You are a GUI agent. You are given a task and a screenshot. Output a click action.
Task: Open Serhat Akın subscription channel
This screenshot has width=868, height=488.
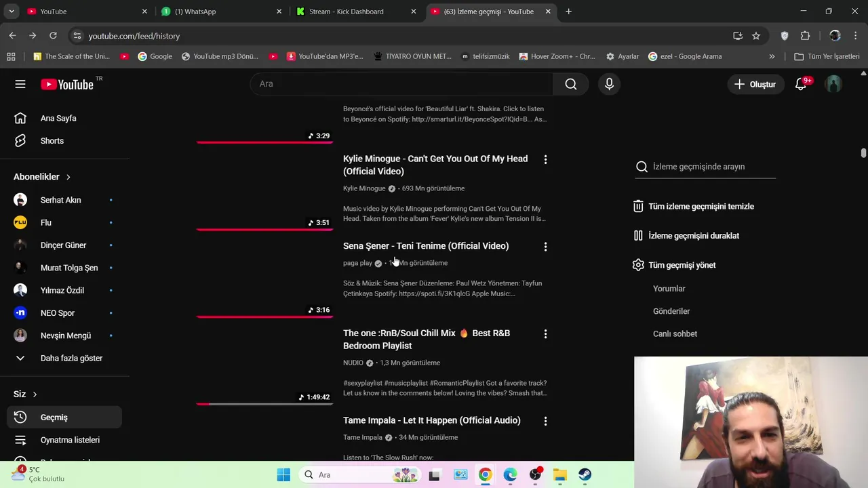coord(61,200)
